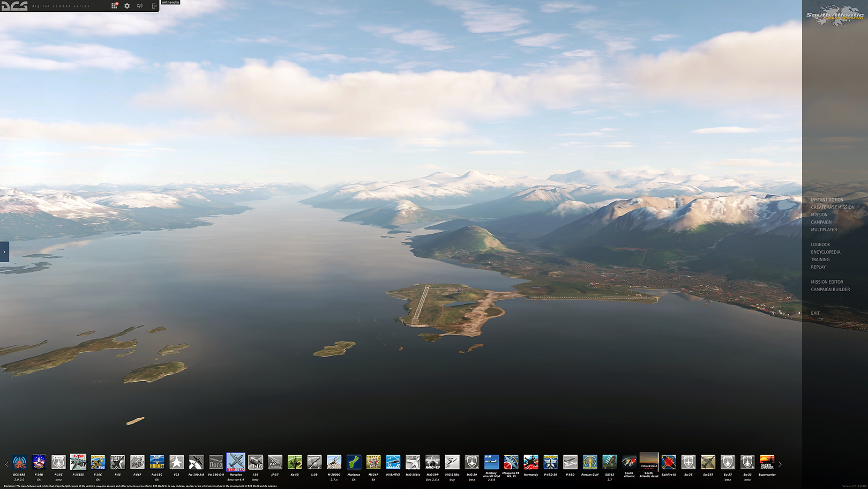This screenshot has width=868, height=489.
Task: Open the settings gear in top bar
Action: (127, 6)
